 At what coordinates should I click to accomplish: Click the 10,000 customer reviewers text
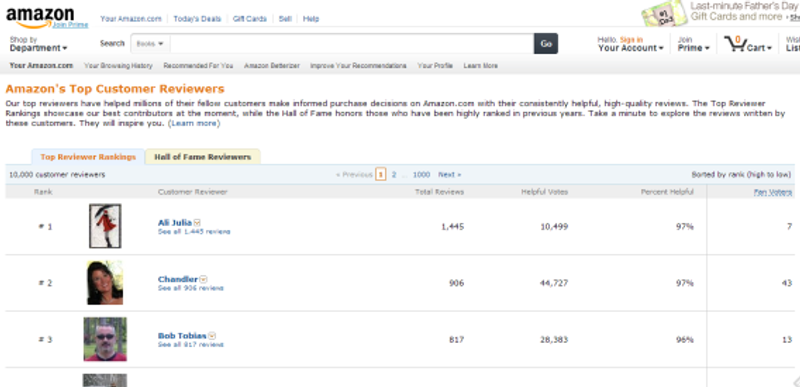point(57,174)
